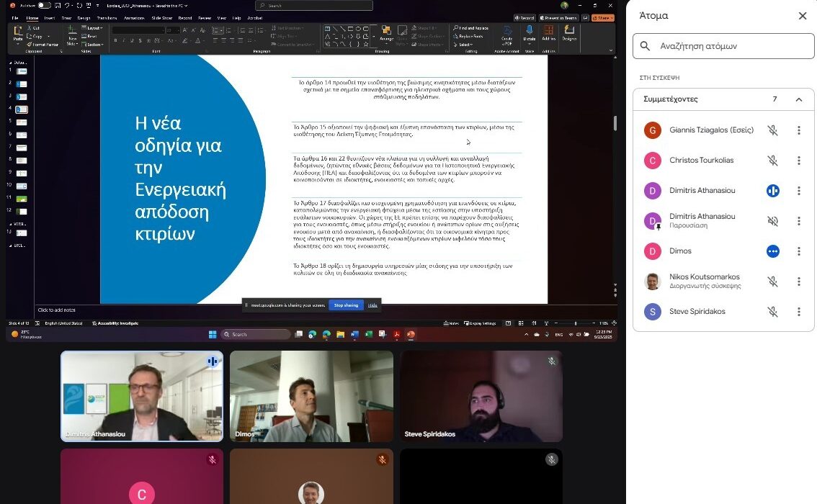The image size is (817, 504).
Task: Click the Designer icon in the ribbon
Action: [x=569, y=33]
